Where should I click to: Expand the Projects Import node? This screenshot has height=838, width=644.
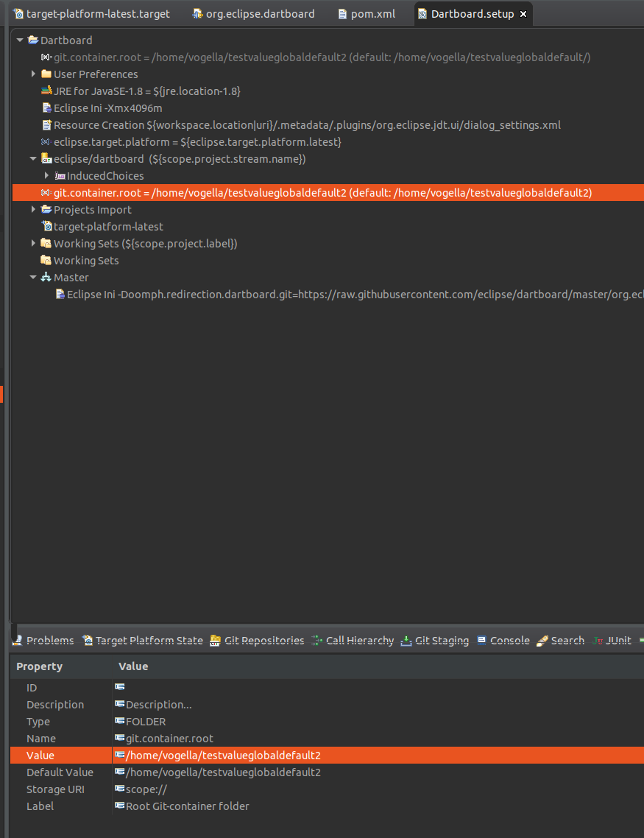[x=33, y=209]
